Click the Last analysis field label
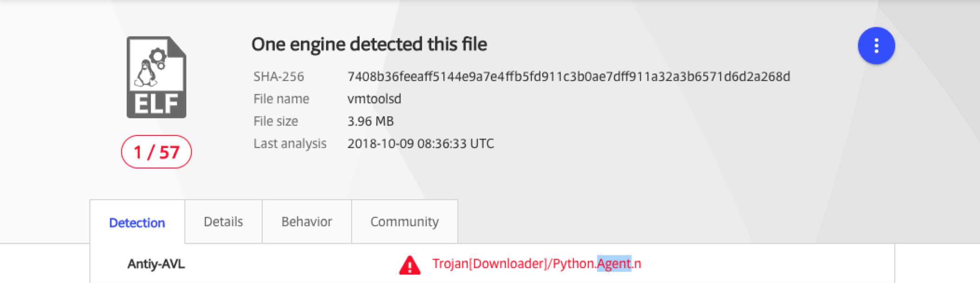Screen dimensions: 980x283 pos(290,143)
